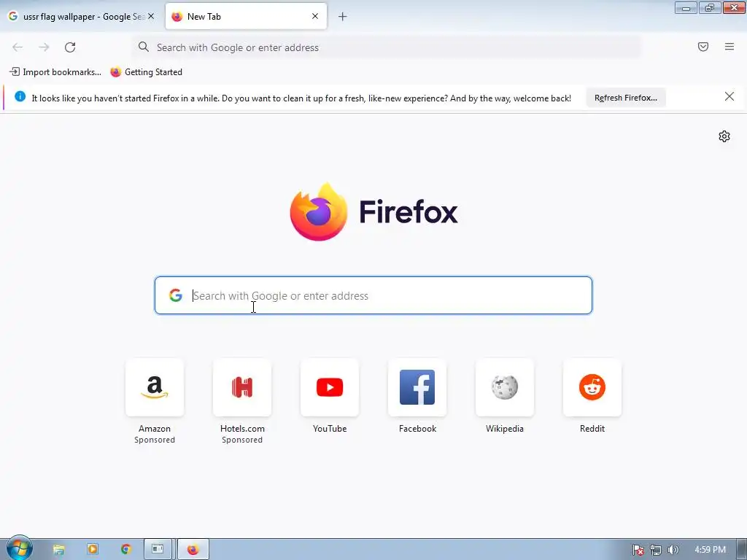Open Chrome from the taskbar
Image resolution: width=747 pixels, height=560 pixels.
click(x=125, y=550)
